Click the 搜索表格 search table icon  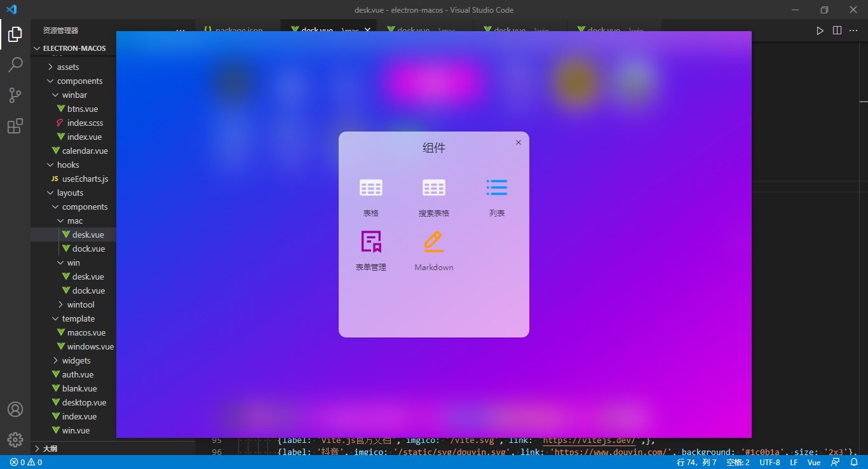[x=434, y=188]
